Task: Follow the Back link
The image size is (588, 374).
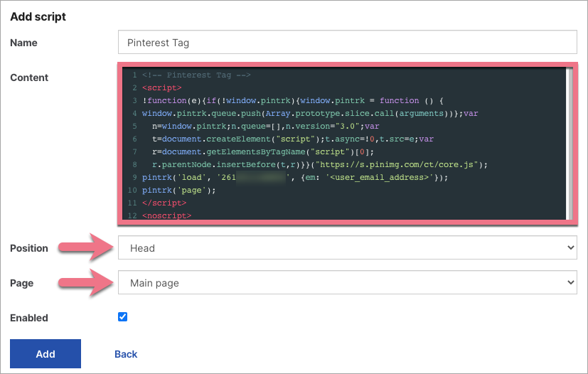Action: [126, 354]
